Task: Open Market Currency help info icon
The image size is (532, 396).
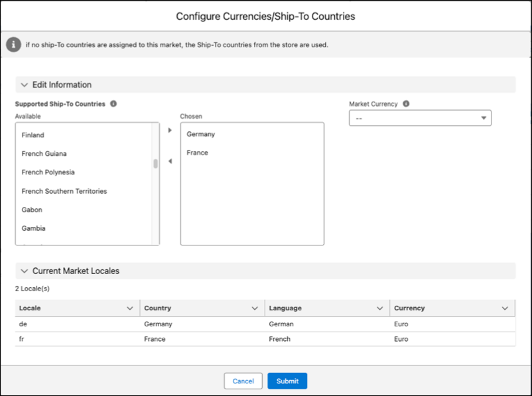Action: click(x=406, y=103)
